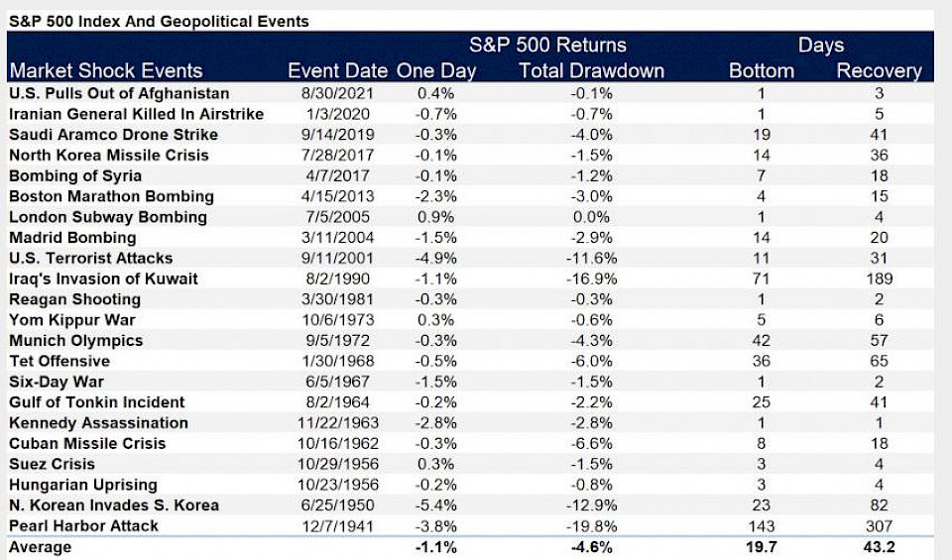Screen dimensions: 952x560
Task: Select the "Boston Marathon Bombing" row label
Action: [x=111, y=196]
